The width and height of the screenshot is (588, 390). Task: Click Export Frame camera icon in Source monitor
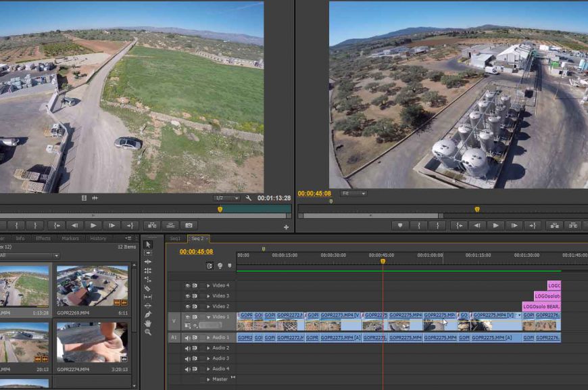click(x=189, y=225)
